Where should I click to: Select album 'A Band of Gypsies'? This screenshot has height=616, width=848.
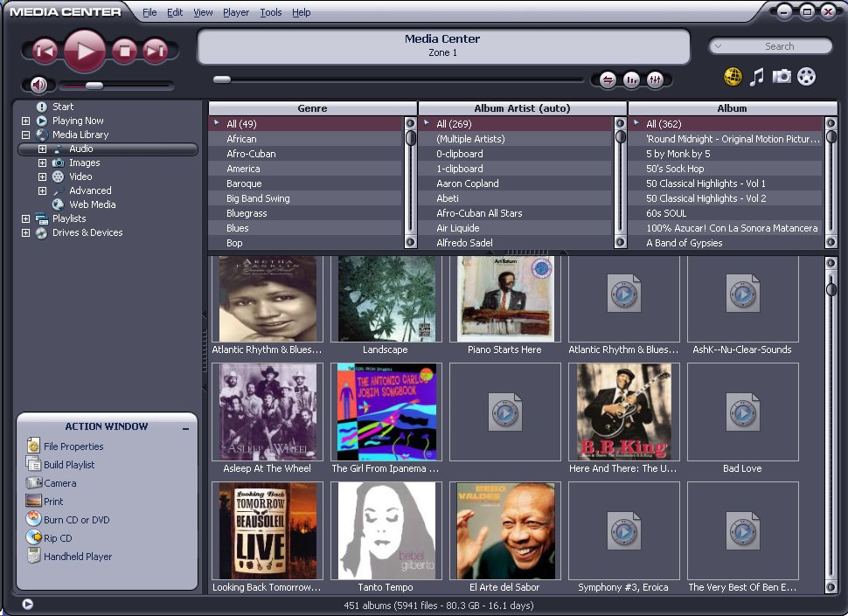click(x=726, y=243)
